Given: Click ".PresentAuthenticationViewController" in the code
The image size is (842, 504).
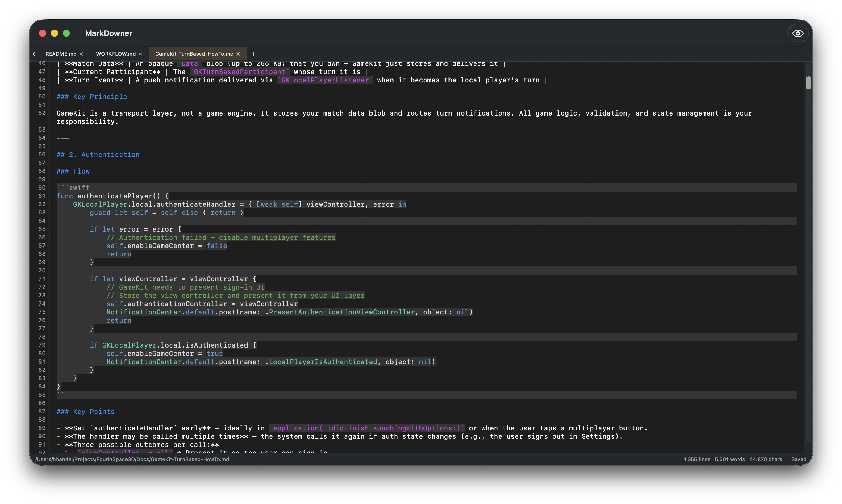Looking at the screenshot, I should point(340,312).
